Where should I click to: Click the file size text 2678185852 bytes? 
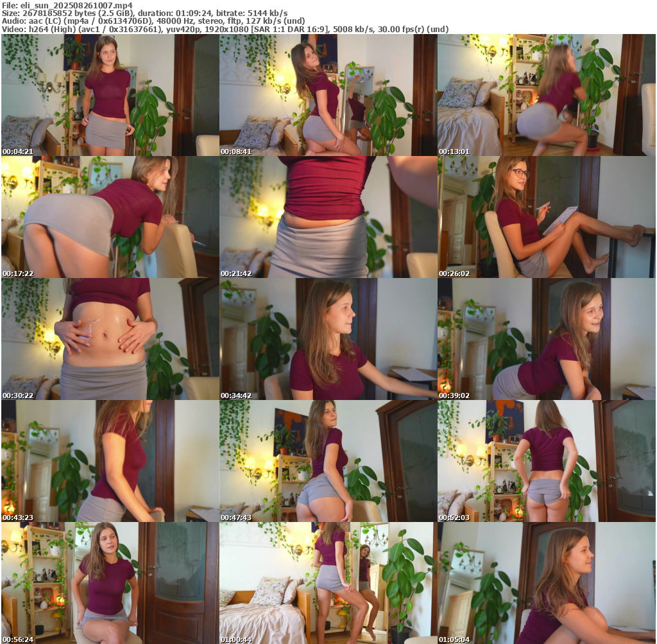(58, 13)
